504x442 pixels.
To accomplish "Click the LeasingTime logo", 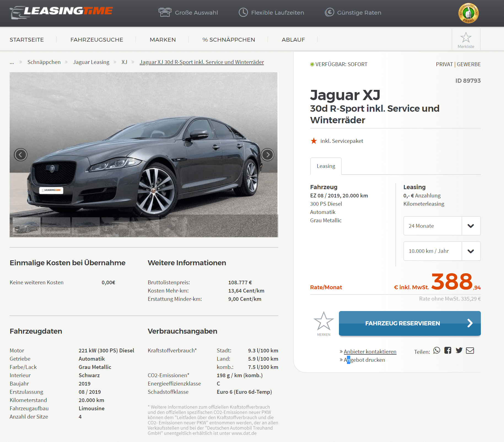I will point(61,12).
